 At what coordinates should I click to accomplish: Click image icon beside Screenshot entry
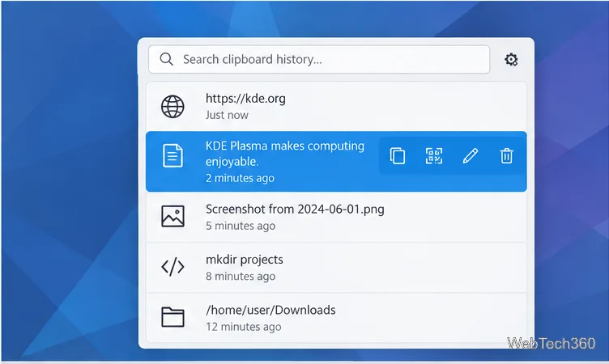point(172,216)
